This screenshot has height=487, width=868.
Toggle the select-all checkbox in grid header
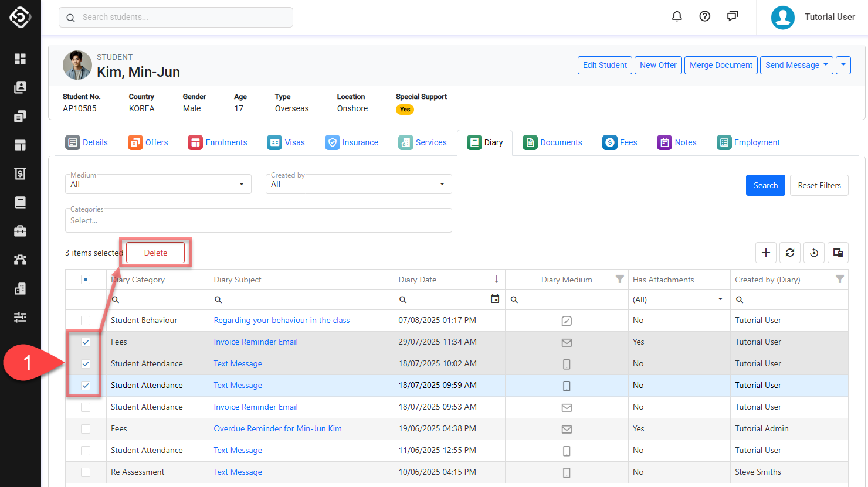click(x=86, y=280)
